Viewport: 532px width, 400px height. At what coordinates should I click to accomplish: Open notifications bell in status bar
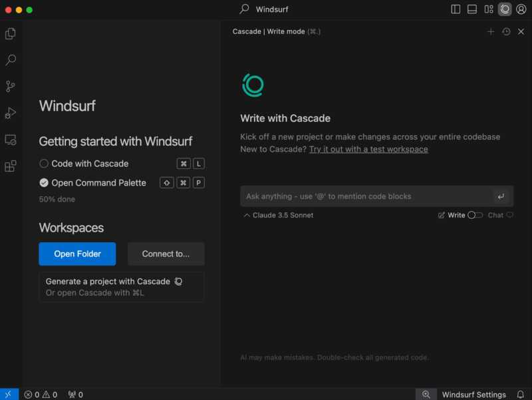pos(521,395)
